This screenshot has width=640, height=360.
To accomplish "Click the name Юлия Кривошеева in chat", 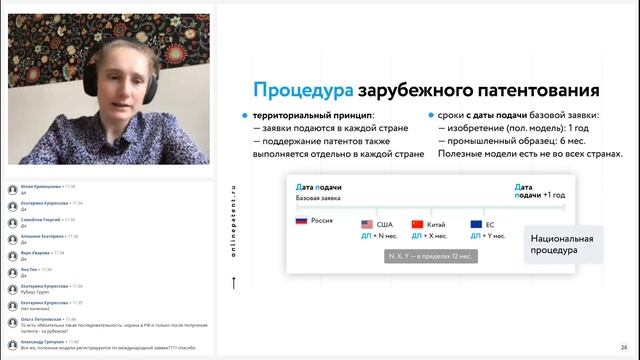I will (x=41, y=187).
